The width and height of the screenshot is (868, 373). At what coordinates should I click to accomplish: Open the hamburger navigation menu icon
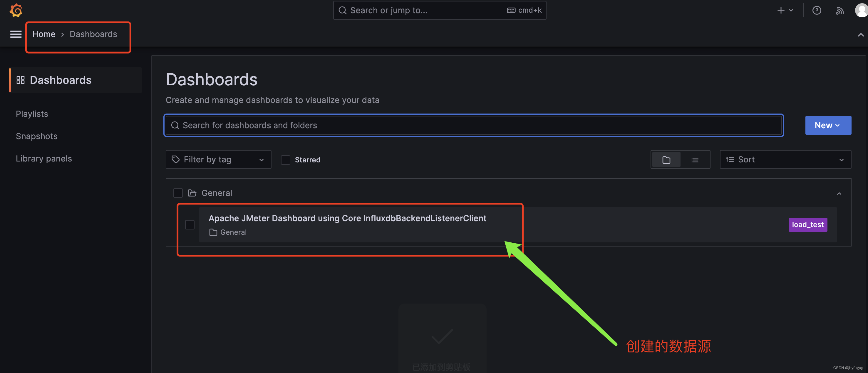[16, 34]
